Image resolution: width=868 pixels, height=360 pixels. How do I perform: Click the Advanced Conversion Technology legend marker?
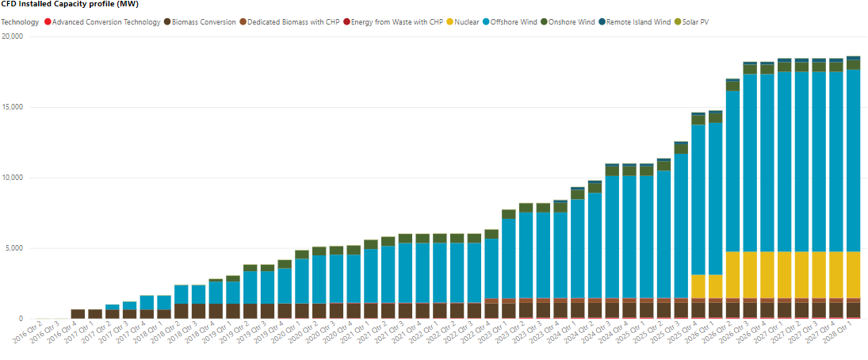click(x=48, y=21)
